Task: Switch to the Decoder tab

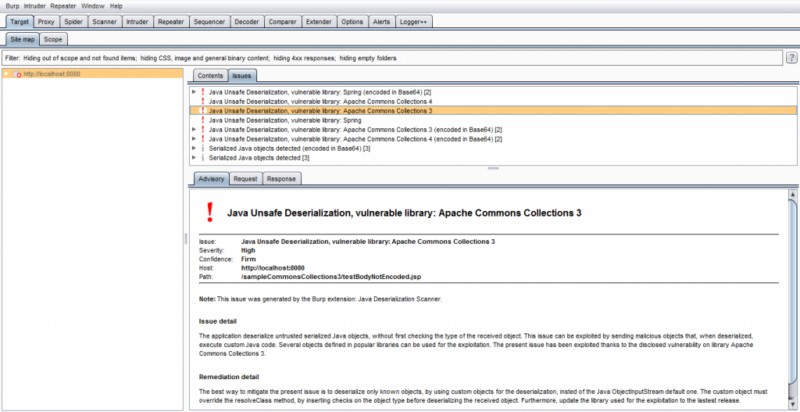Action: [247, 22]
